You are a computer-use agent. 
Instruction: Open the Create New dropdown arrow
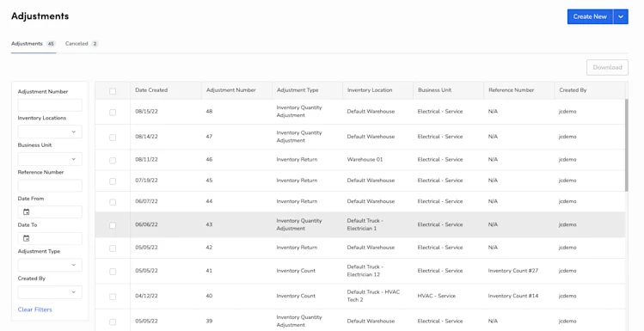pos(621,17)
